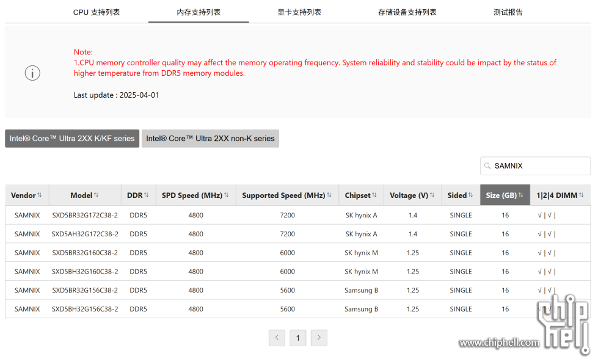
Task: Toggle the Size (GB) sort arrows
Action: pos(520,195)
